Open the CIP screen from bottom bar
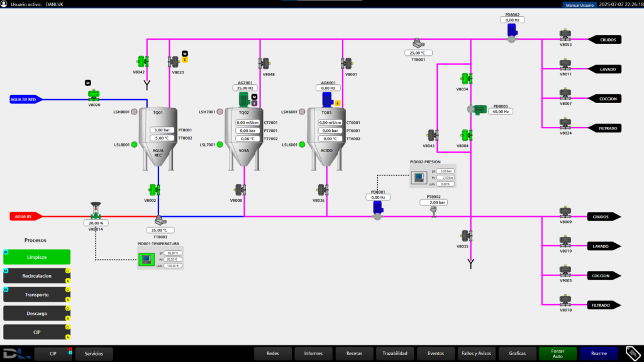 tap(53, 353)
